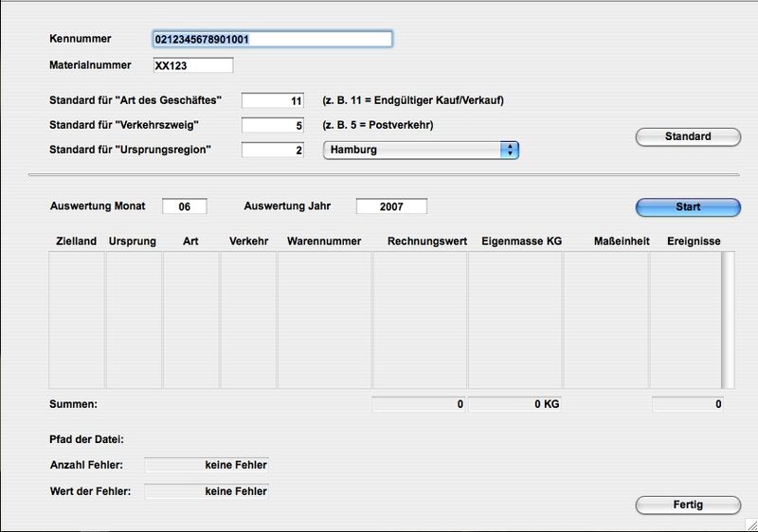Click the Kennummer input field
Image resolution: width=758 pixels, height=532 pixels.
click(x=272, y=39)
